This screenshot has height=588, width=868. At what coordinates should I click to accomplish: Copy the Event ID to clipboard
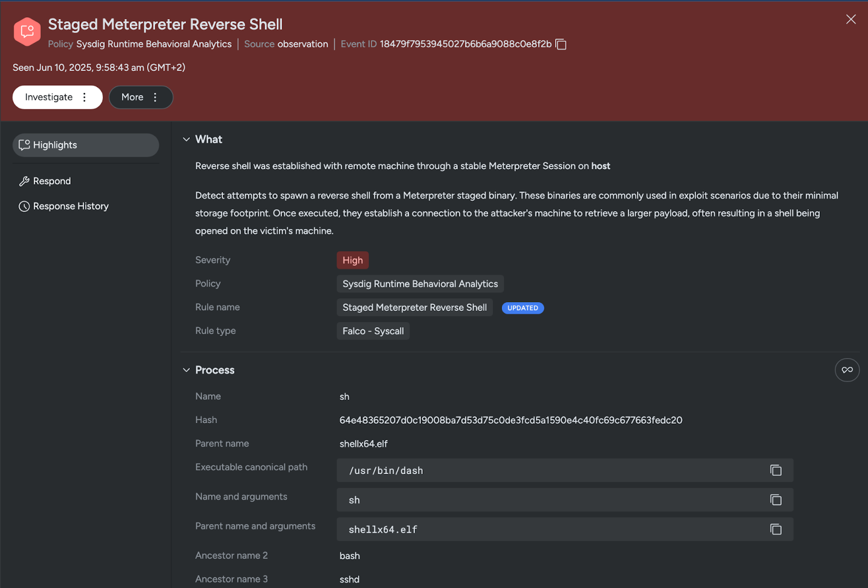[x=561, y=44]
